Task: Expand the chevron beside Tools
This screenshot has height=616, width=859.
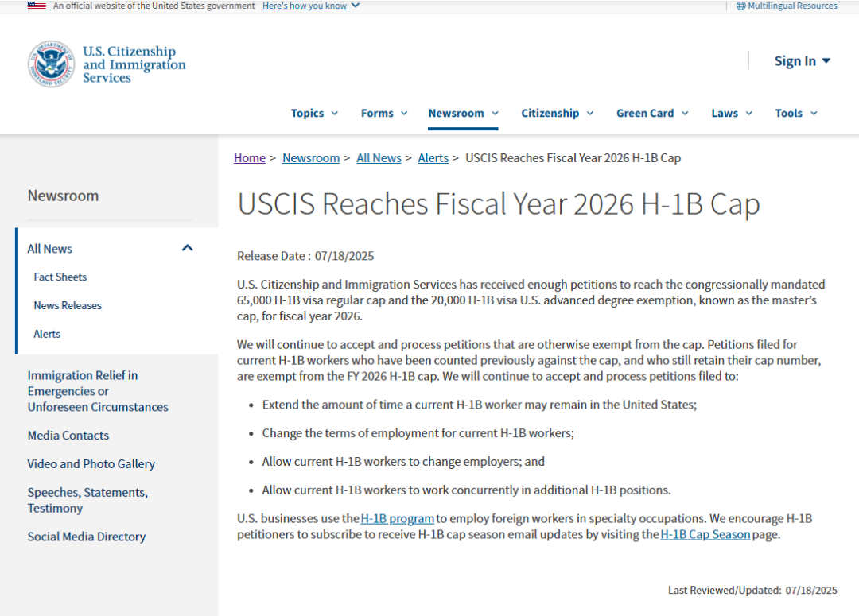Action: point(814,114)
